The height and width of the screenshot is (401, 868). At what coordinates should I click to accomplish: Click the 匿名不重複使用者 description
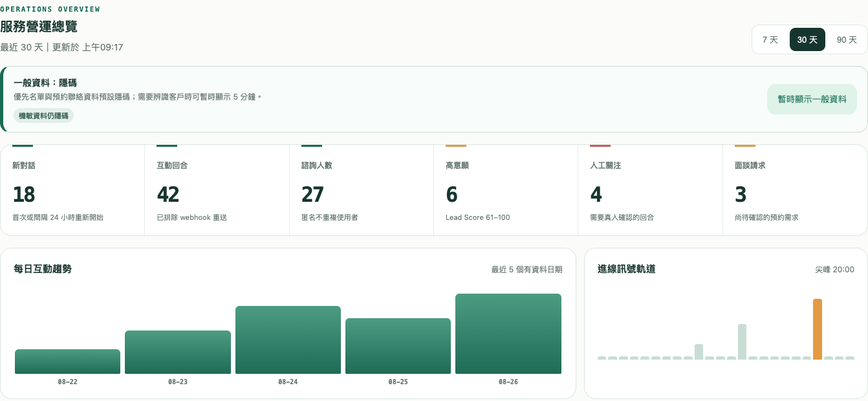330,217
